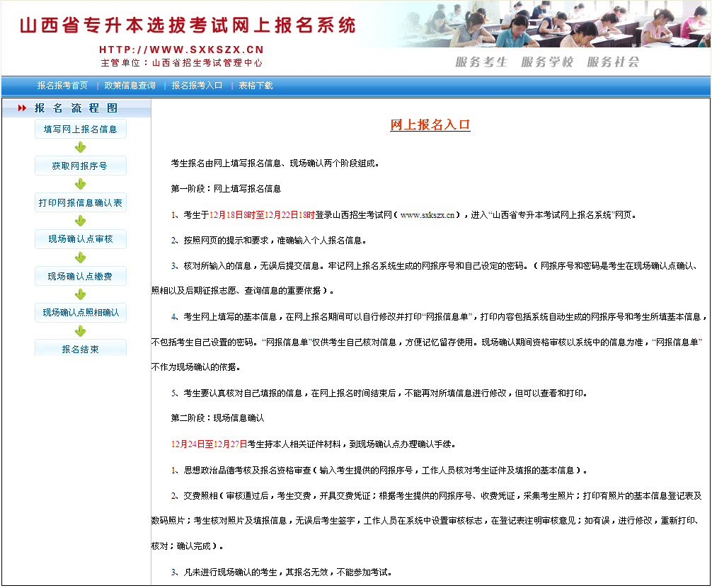This screenshot has height=588, width=712.
Task: Go to 政策信息查询 in navigation bar
Action: 130,86
